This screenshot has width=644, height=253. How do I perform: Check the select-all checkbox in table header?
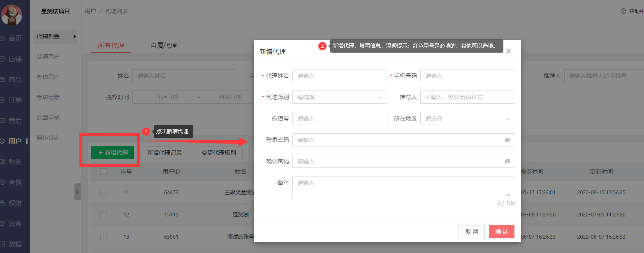click(104, 172)
